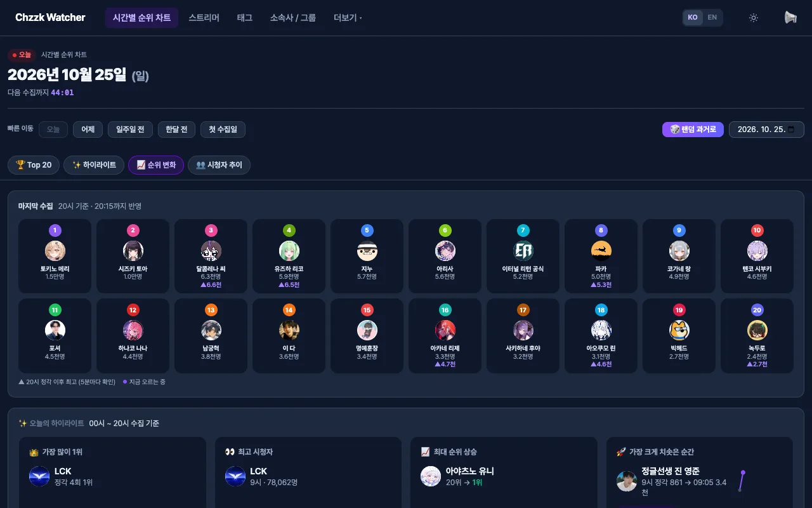Click the 랜덤 과거로 button
Viewport: 812px width, 508px height.
693,130
